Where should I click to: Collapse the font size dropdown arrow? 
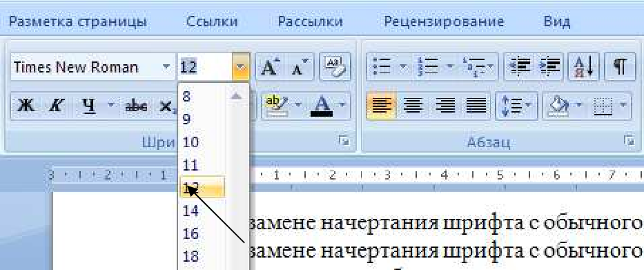pos(241,66)
